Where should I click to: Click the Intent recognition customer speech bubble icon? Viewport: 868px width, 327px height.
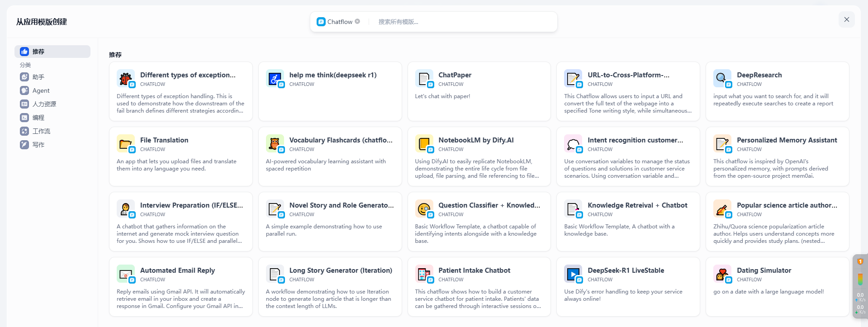(x=573, y=144)
